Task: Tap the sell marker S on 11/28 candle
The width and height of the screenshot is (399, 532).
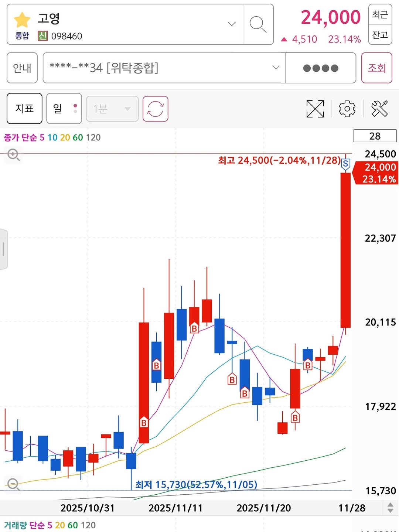Action: (x=345, y=164)
